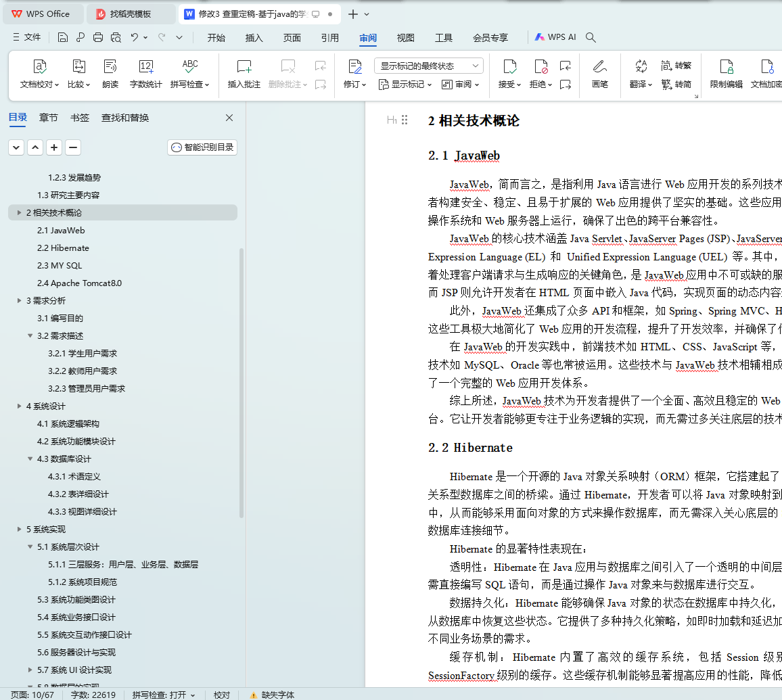This screenshot has height=700, width=782.
Task: Convert text using 转简 button
Action: pos(676,85)
